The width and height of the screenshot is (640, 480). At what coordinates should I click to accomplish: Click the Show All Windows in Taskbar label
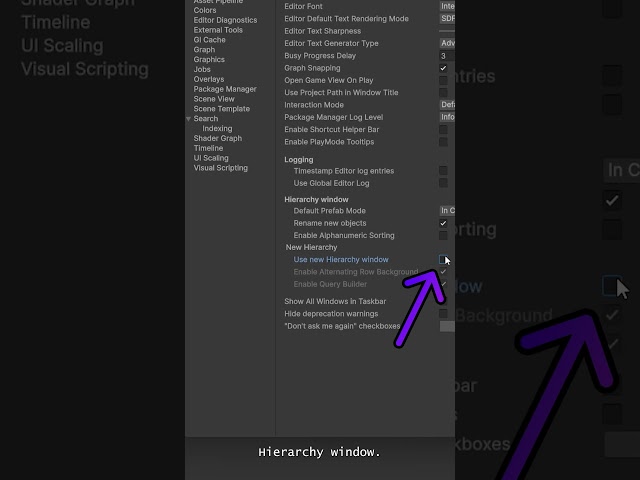point(335,301)
